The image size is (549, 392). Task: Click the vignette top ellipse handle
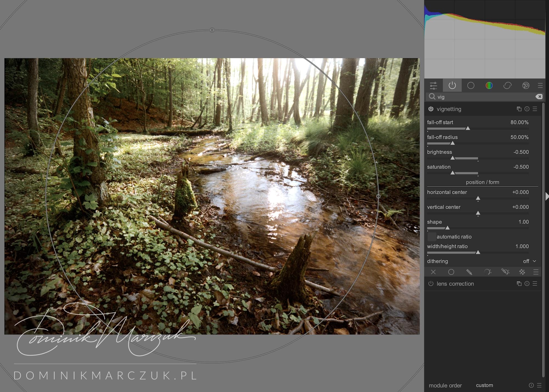(212, 30)
